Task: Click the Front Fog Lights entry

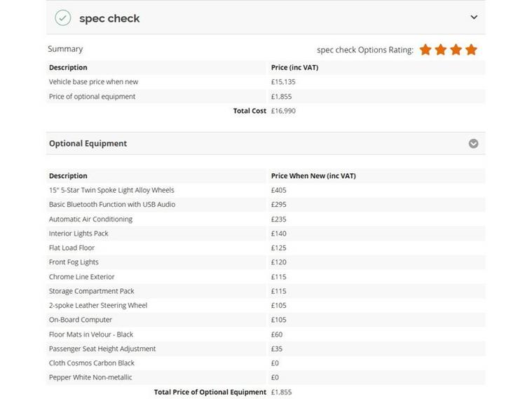Action: tap(74, 262)
